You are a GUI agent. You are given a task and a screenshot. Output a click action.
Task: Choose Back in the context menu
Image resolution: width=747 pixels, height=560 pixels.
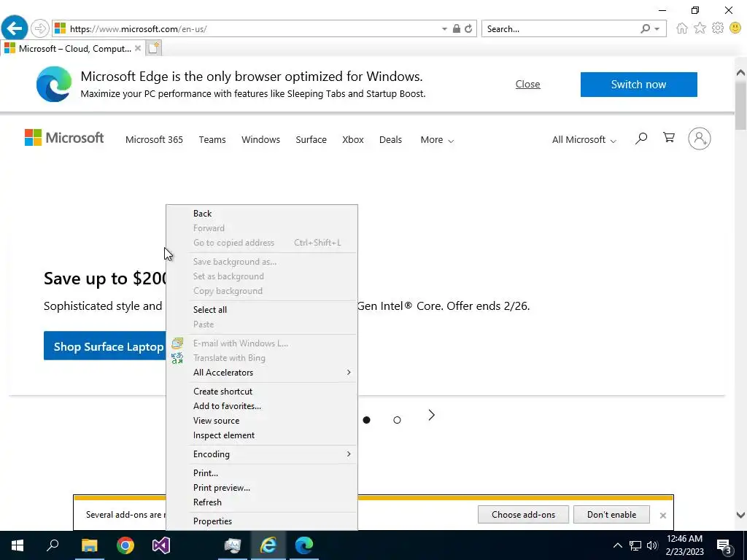tap(262, 214)
